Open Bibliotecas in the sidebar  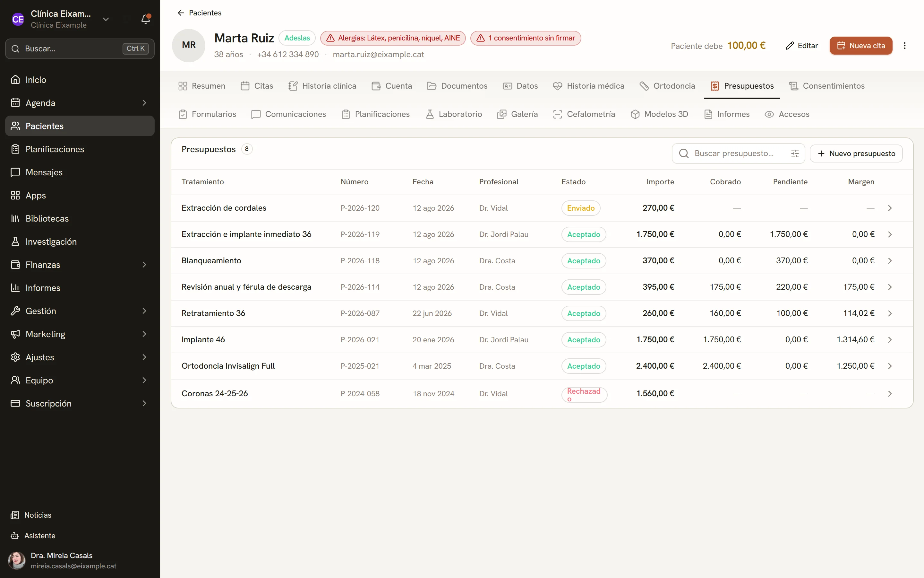80,218
